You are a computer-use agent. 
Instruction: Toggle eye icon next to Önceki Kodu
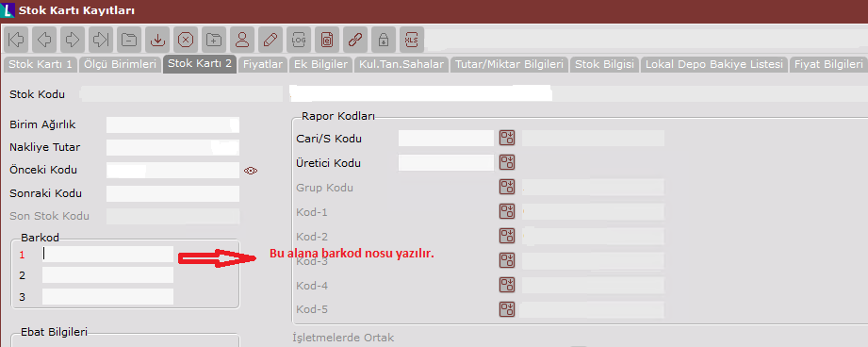[251, 171]
